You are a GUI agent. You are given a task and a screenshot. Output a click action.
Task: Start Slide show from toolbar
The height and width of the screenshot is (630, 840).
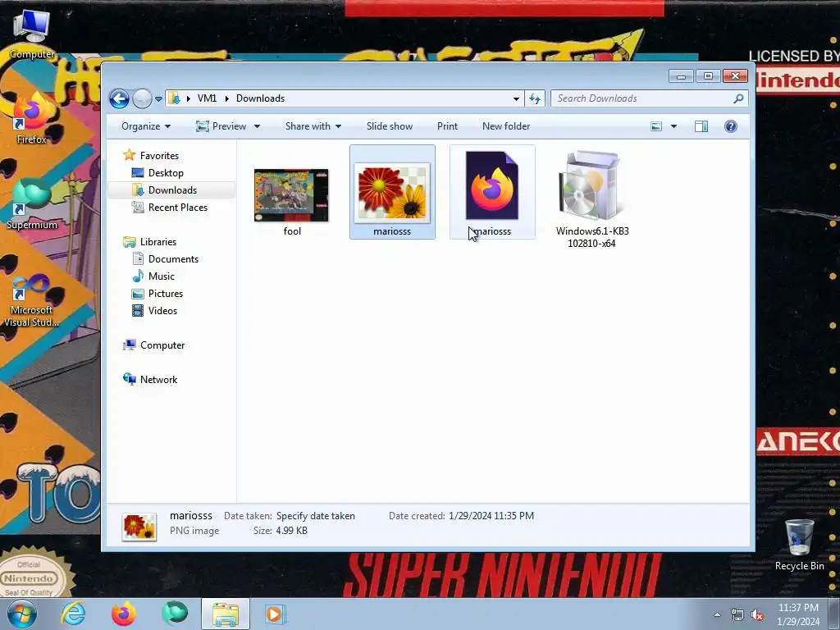click(x=390, y=126)
